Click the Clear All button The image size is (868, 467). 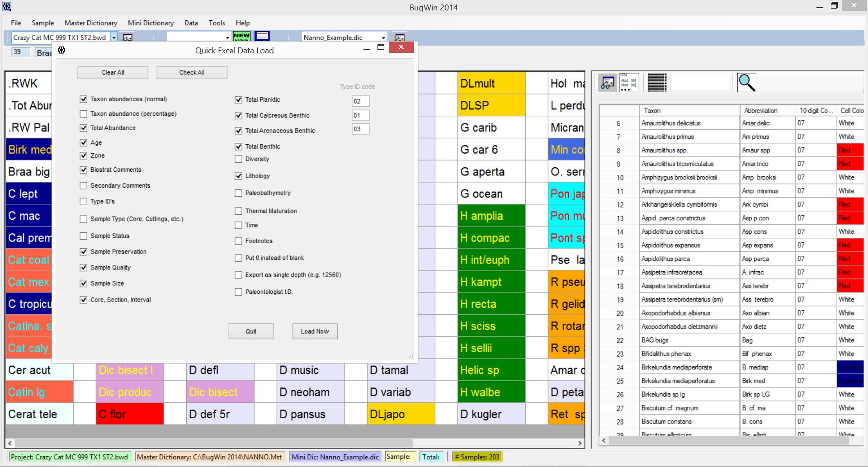(113, 72)
